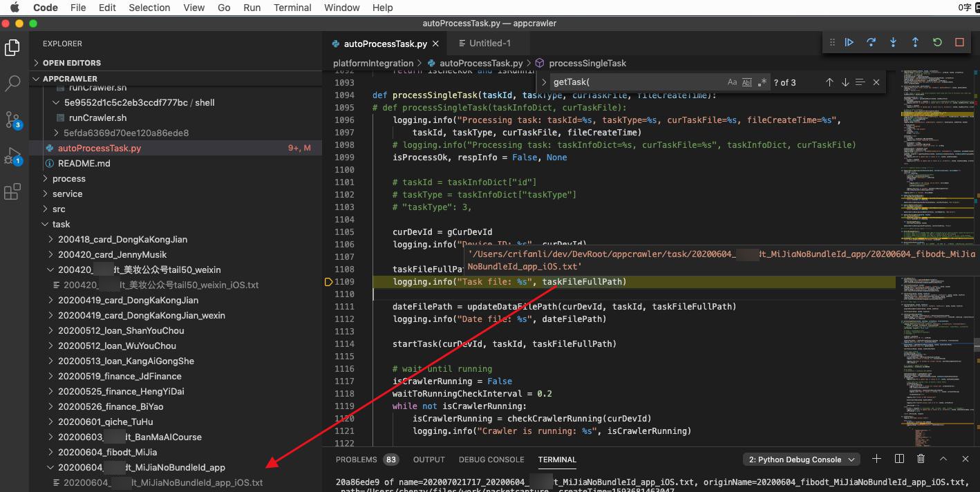The height and width of the screenshot is (492, 980).
Task: Open the Go menu
Action: [224, 8]
